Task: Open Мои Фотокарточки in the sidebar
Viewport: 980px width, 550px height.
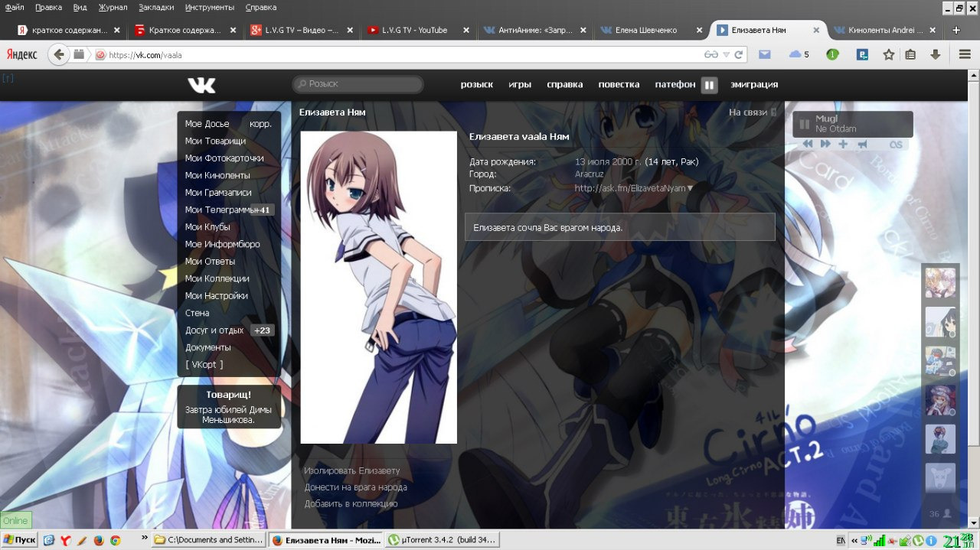Action: click(x=224, y=158)
